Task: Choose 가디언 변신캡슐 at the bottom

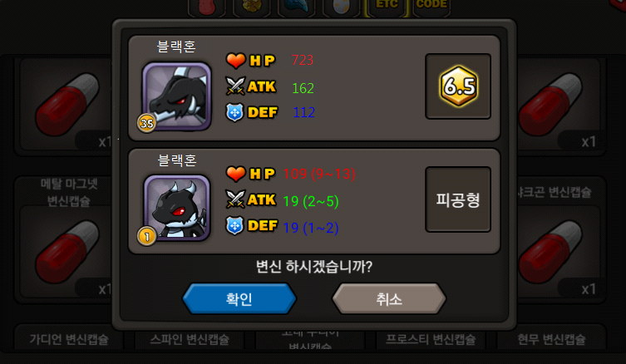Action: [x=69, y=339]
